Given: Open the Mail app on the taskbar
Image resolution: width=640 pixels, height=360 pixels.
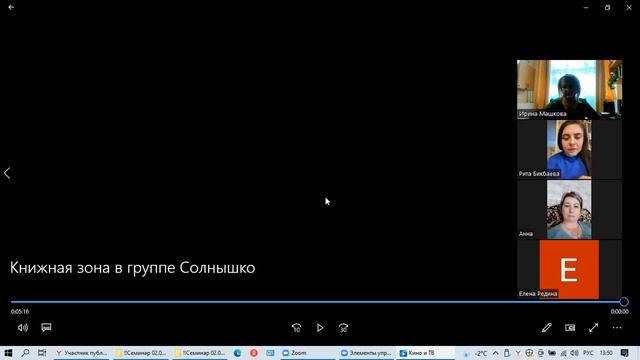Looking at the screenshot, I should (270, 353).
